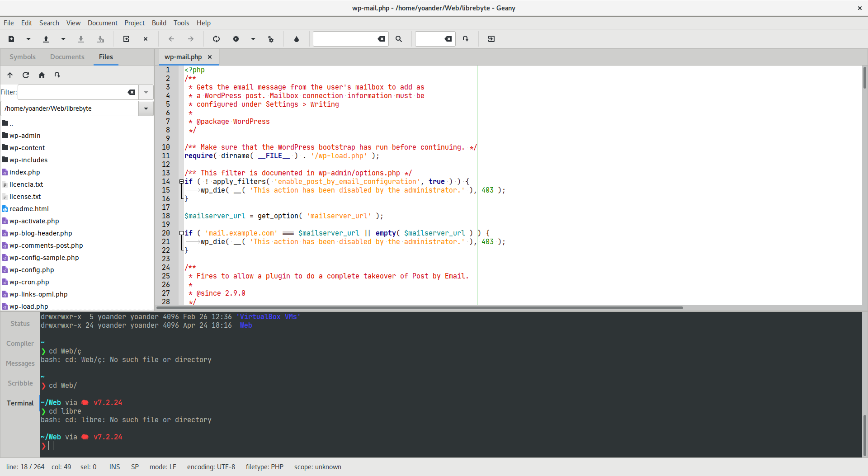Image resolution: width=868 pixels, height=476 pixels.
Task: Show the Scribble tab
Action: click(x=20, y=383)
